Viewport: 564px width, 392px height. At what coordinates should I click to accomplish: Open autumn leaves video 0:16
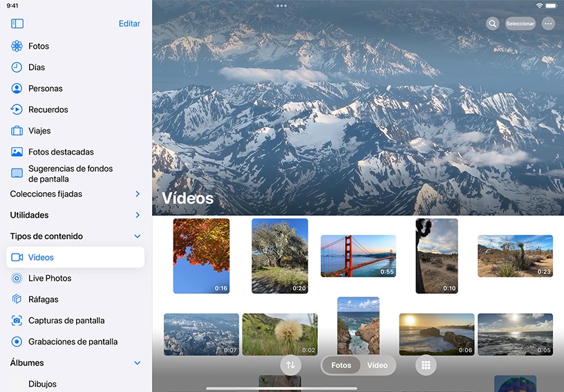pos(201,256)
